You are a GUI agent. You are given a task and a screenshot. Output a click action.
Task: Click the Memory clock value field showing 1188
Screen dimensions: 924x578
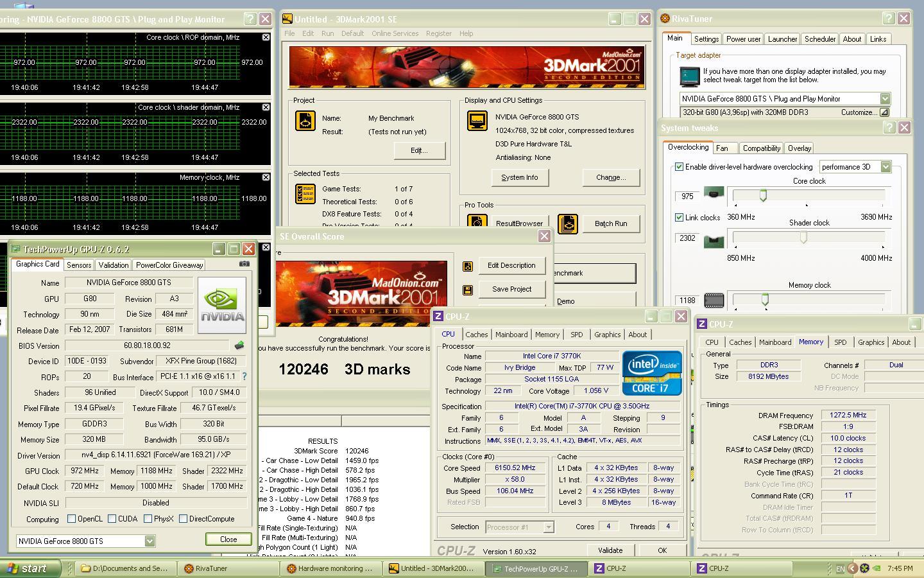(687, 300)
